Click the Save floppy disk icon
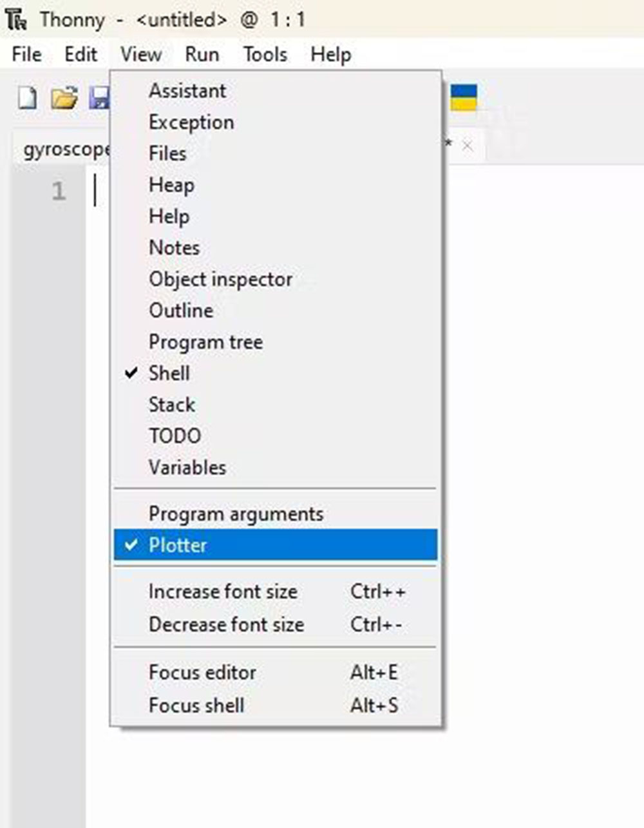 [x=100, y=99]
